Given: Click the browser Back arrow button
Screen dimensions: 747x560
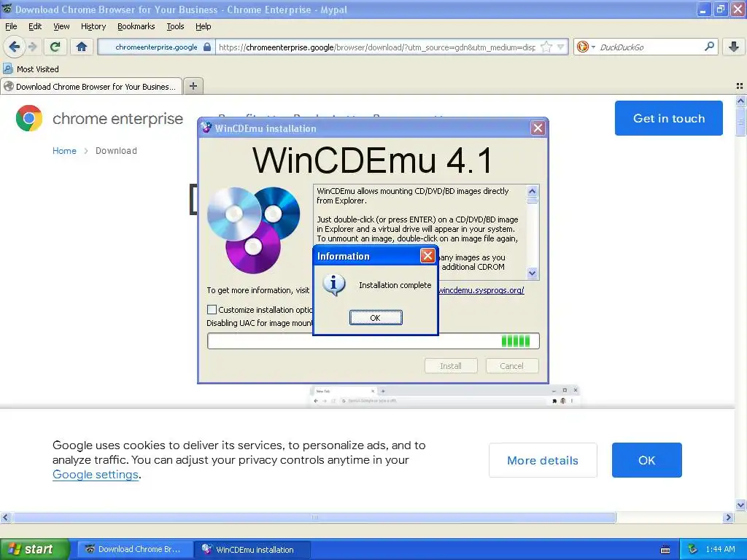Looking at the screenshot, I should (15, 47).
